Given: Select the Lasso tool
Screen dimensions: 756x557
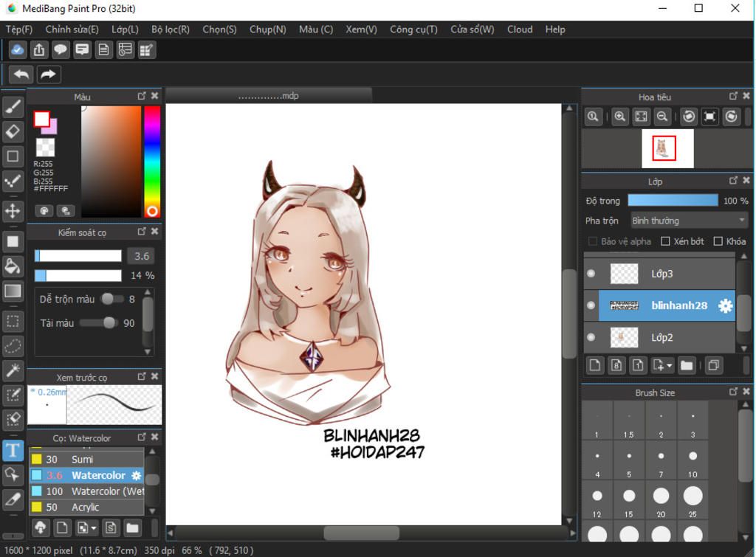Looking at the screenshot, I should click(x=13, y=345).
